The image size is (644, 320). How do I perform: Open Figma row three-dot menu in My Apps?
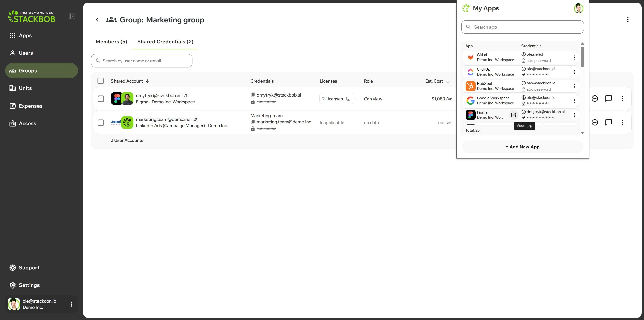pos(575,115)
